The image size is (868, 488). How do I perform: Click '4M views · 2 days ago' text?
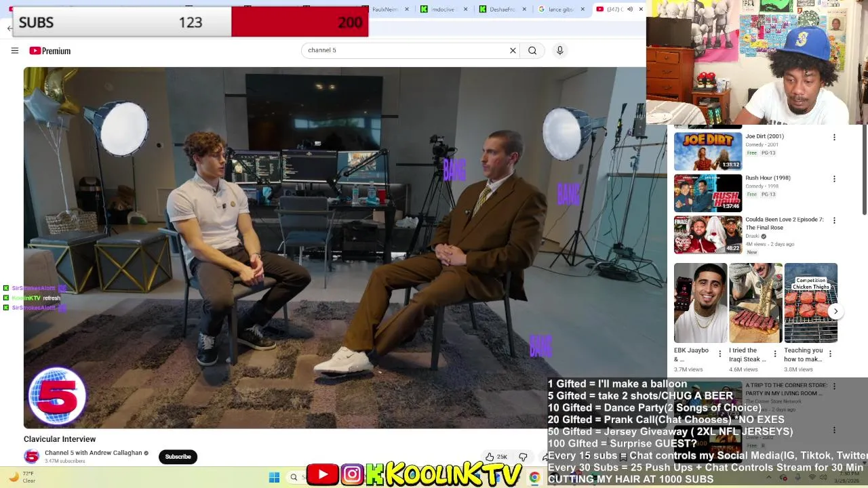point(770,244)
